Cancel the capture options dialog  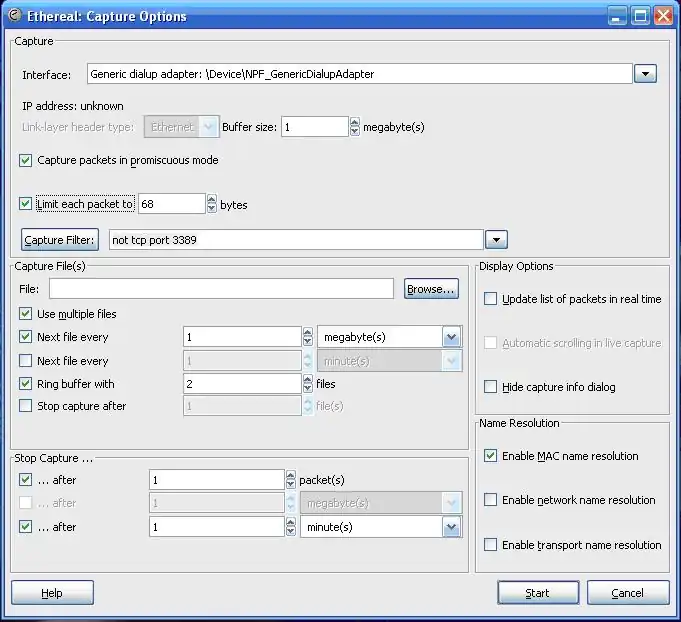pyautogui.click(x=628, y=593)
